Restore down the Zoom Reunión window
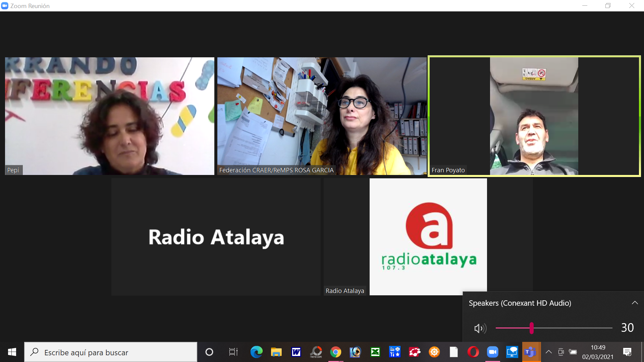644x362 pixels. pyautogui.click(x=608, y=6)
